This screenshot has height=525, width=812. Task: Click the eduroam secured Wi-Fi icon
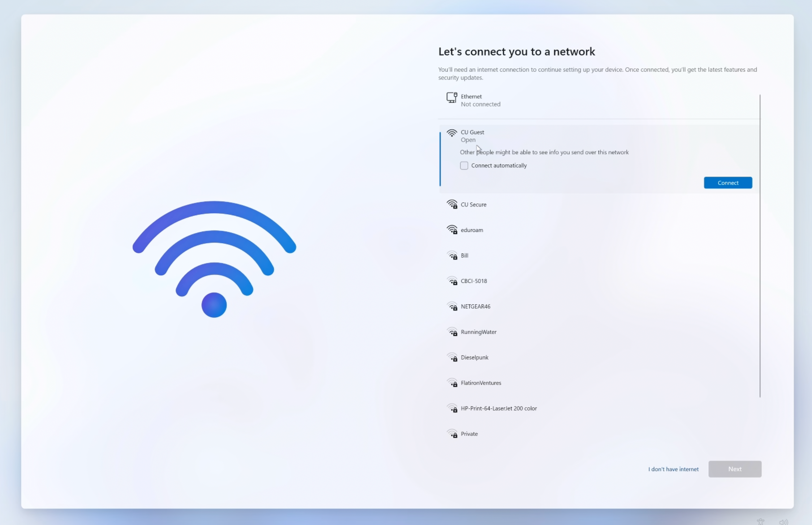[452, 230]
